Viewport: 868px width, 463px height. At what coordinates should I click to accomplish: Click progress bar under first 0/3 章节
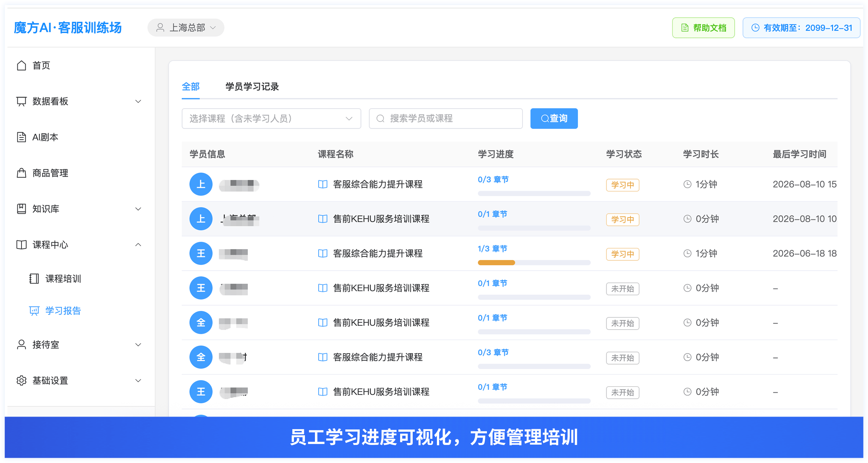534,193
